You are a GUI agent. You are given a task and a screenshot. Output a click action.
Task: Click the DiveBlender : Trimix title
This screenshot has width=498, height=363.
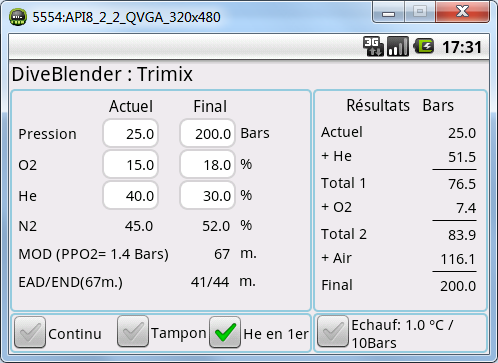102,74
